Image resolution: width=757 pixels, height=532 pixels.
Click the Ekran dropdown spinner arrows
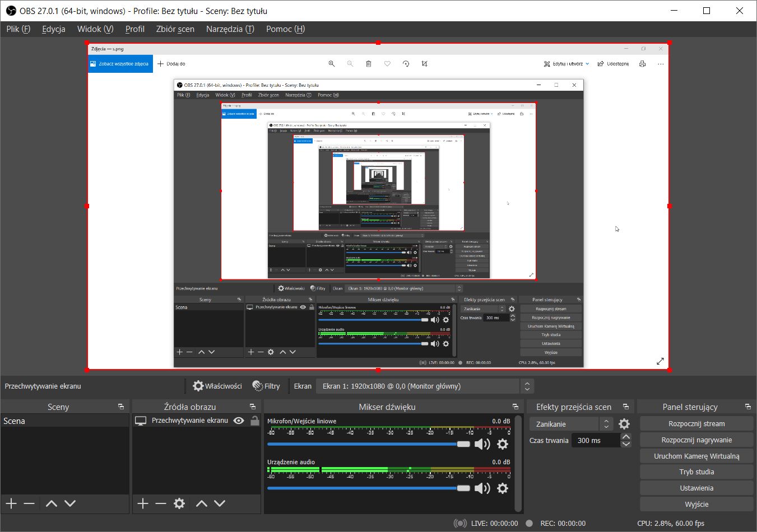point(527,386)
